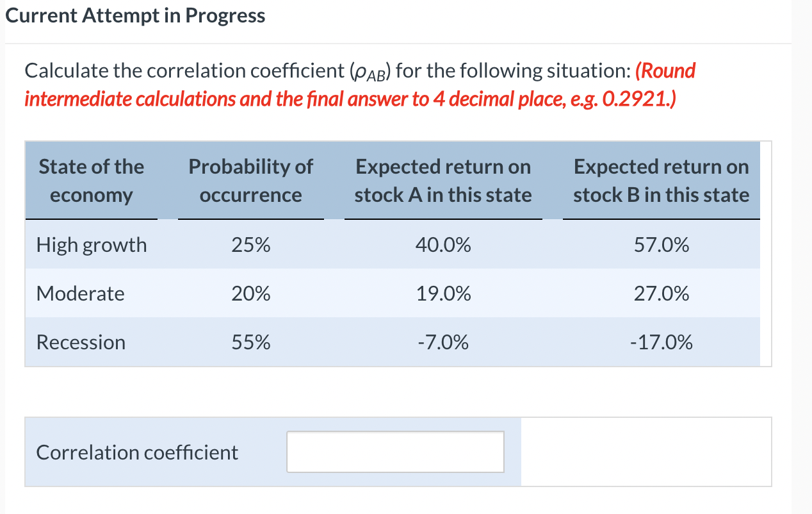812x514 pixels.
Task: Select the 'High growth' row label
Action: 91,244
